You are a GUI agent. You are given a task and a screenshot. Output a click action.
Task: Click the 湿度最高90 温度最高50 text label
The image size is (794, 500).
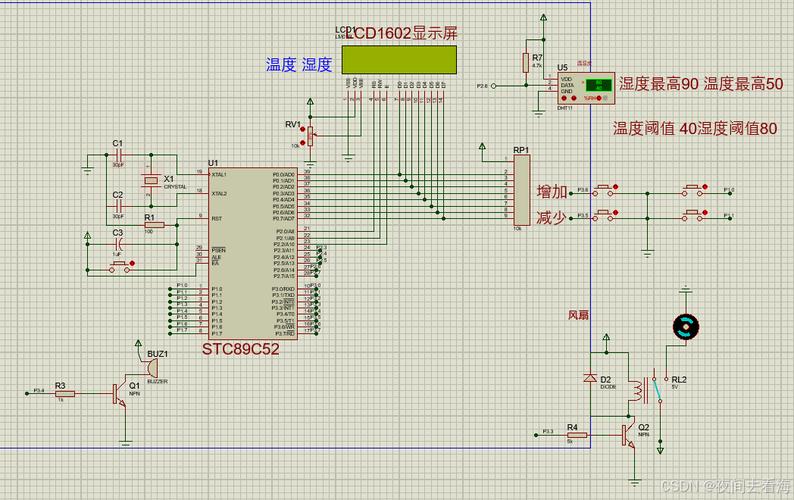pyautogui.click(x=700, y=84)
